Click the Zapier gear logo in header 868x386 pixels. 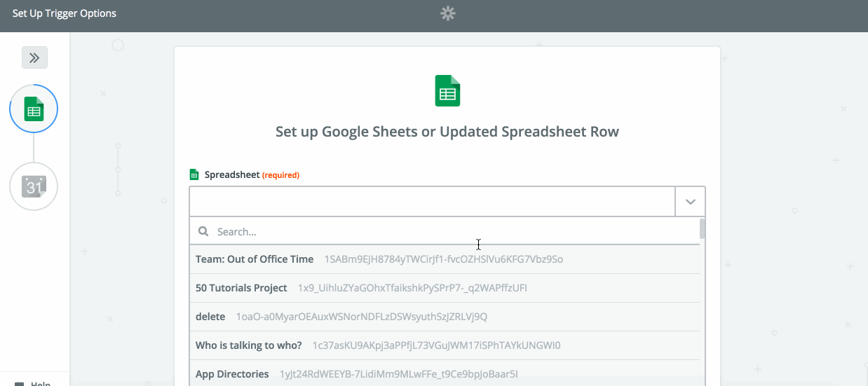point(447,13)
